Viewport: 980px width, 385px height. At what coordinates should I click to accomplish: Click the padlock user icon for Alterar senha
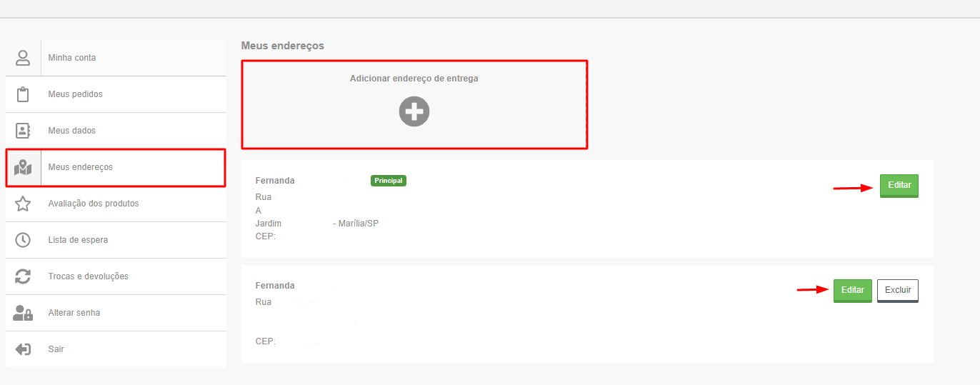[x=23, y=313]
